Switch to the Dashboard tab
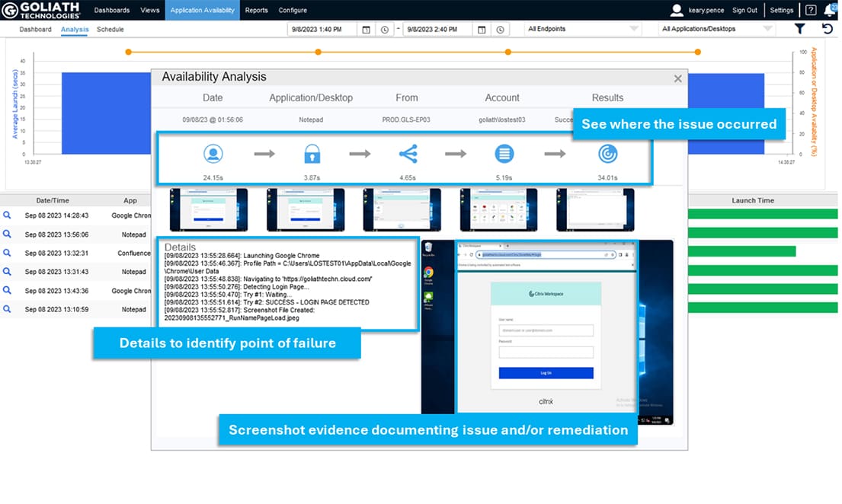The image size is (842, 504). click(34, 29)
